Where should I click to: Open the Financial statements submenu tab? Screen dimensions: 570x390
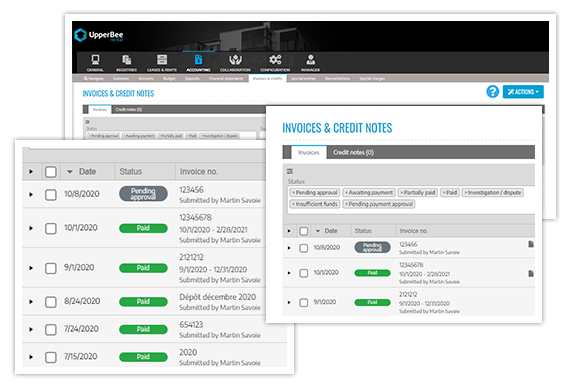tap(226, 79)
